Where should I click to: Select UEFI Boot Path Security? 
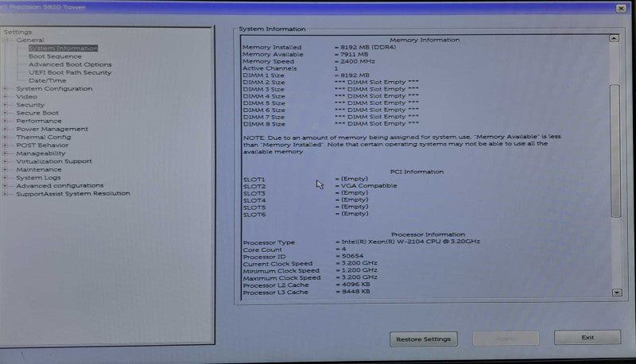[x=70, y=72]
